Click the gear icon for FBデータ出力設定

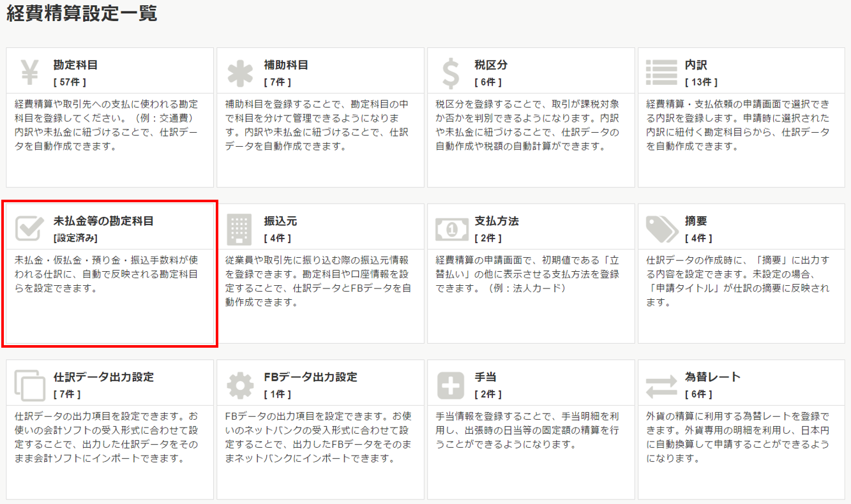[x=240, y=385]
